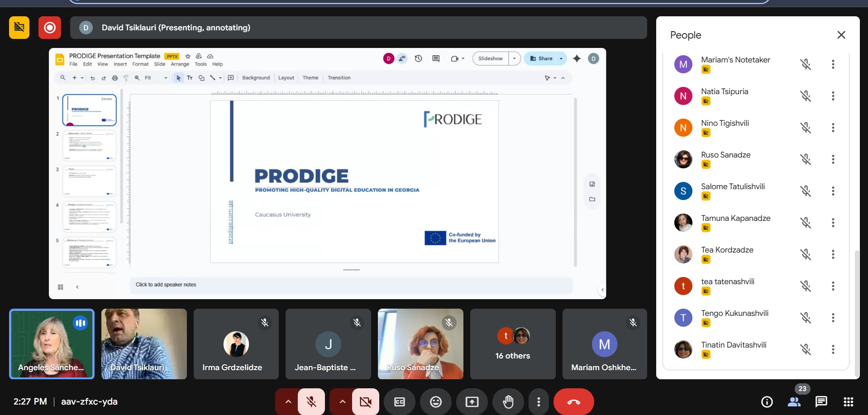Mute Nino Tigishvili's microphone
The image size is (868, 415).
point(806,128)
